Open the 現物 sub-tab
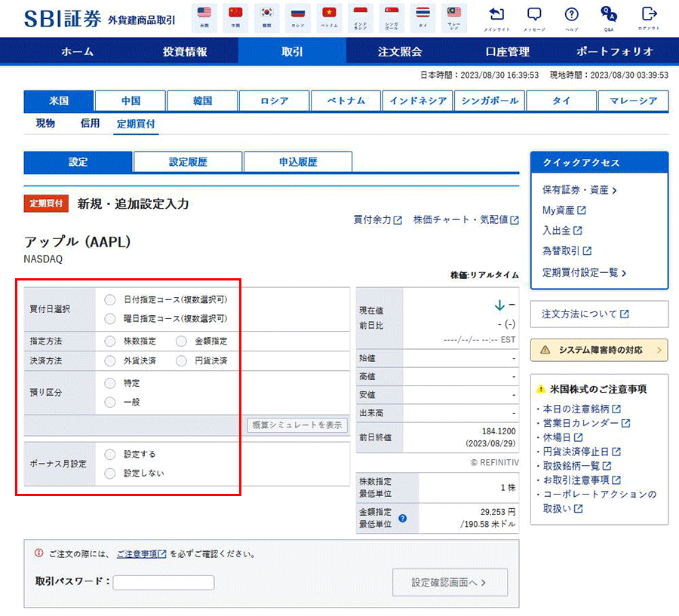 [45, 124]
